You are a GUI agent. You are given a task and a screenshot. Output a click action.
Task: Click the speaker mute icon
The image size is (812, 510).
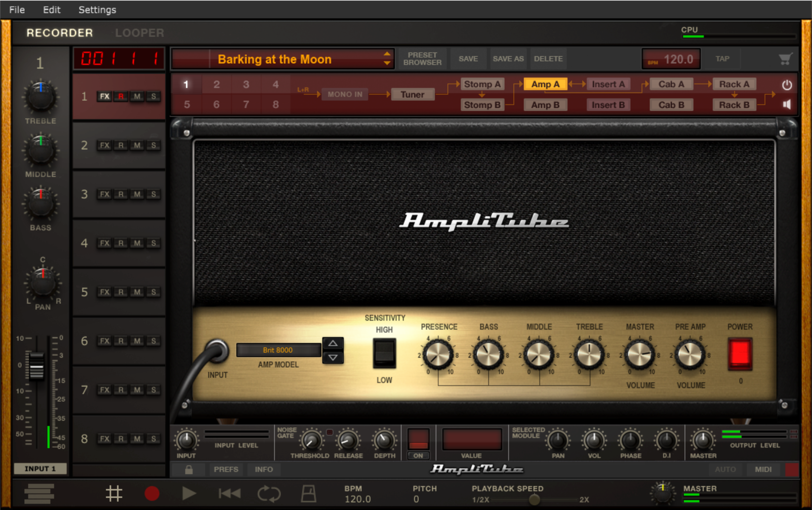click(x=787, y=104)
